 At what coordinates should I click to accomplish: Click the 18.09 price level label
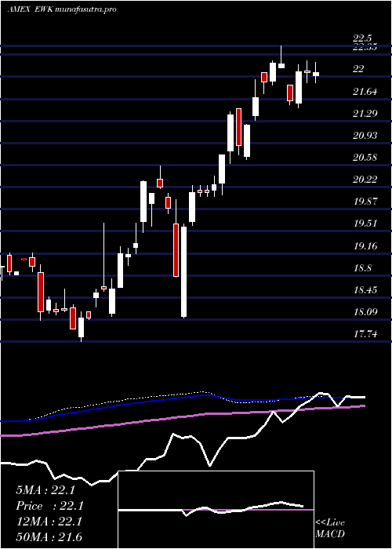[365, 311]
